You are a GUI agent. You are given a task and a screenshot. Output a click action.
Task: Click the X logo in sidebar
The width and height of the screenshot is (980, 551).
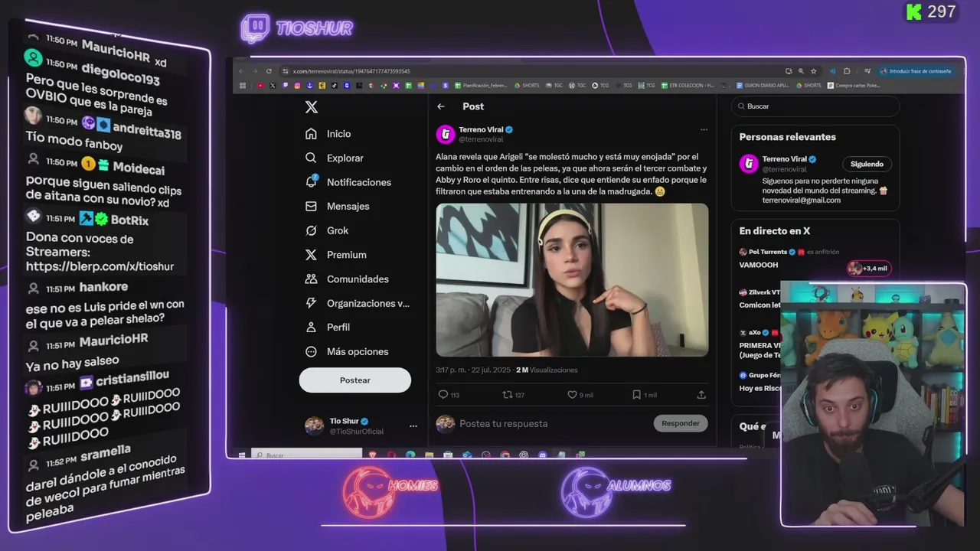(x=311, y=107)
